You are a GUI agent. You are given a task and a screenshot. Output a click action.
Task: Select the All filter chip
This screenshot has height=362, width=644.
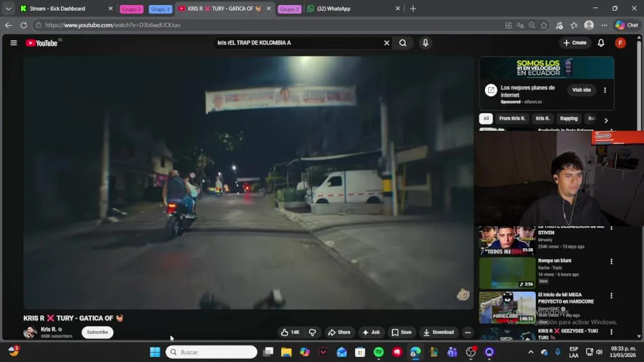click(486, 119)
